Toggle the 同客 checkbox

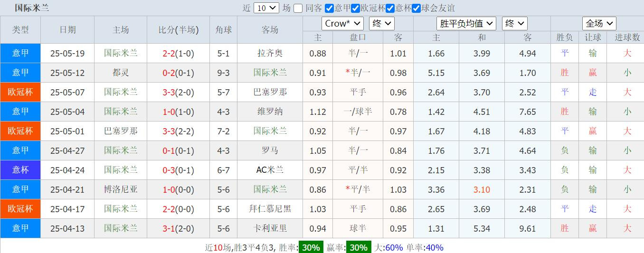[298, 8]
